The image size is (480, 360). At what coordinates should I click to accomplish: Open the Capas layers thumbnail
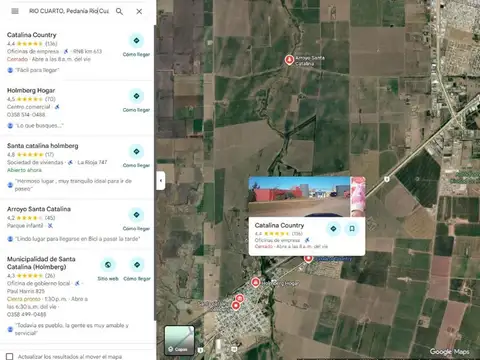[x=179, y=340]
